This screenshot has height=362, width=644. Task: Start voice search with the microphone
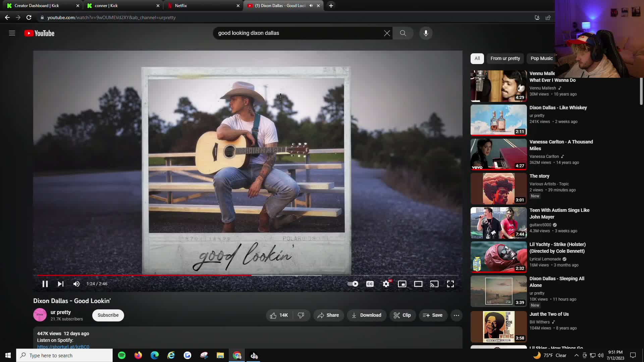[426, 33]
